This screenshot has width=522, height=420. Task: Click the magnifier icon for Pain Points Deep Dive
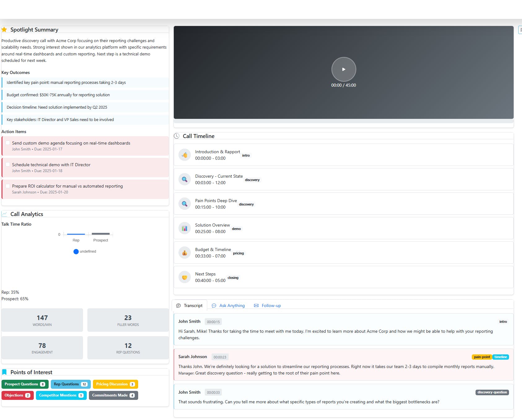coord(184,204)
